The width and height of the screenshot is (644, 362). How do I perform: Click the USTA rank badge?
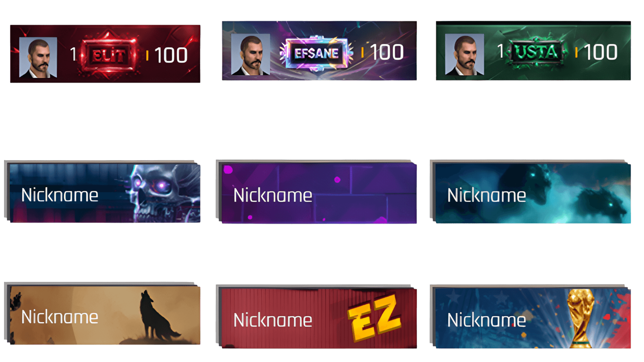pos(537,52)
